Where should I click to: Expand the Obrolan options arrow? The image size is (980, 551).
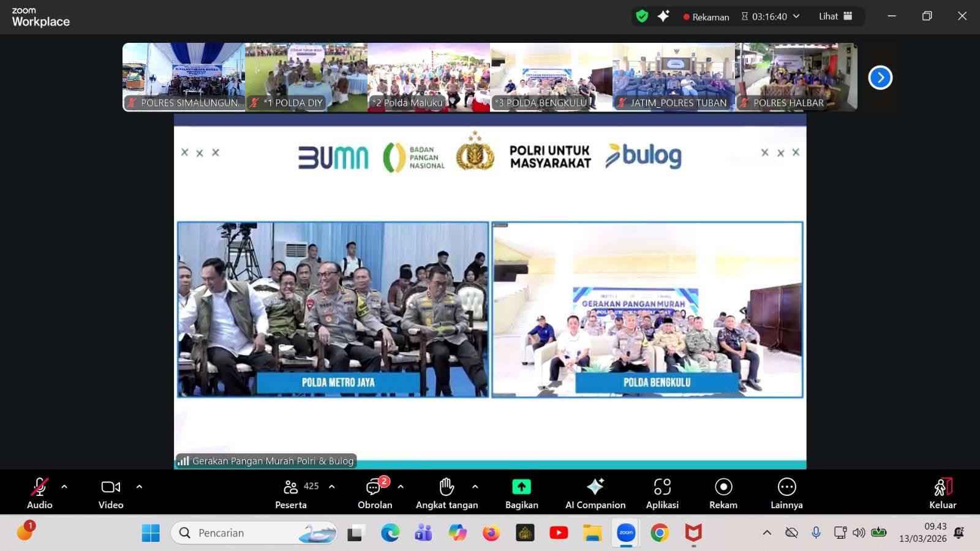(x=401, y=487)
